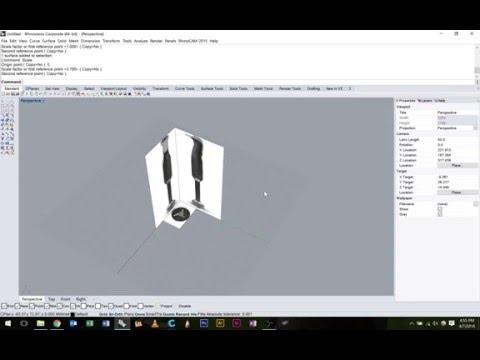
Task: Switch to the Curve Tools toolbar tab
Action: tap(185, 89)
